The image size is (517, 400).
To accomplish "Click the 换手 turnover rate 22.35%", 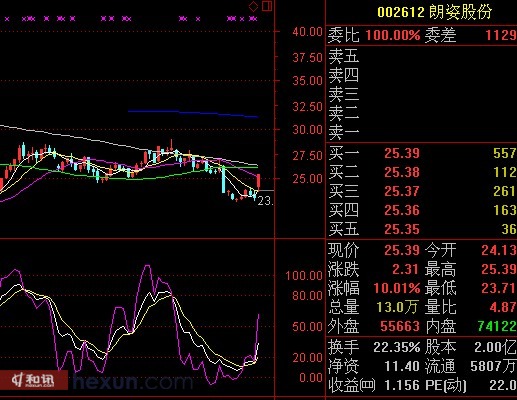I will [x=396, y=347].
